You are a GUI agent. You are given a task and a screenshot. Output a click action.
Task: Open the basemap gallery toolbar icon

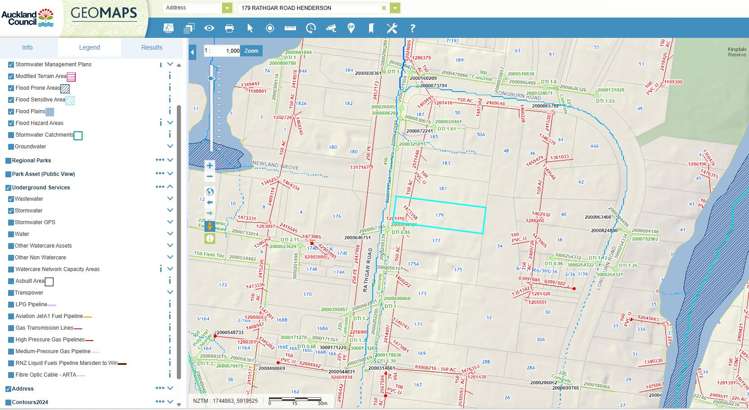coord(168,28)
